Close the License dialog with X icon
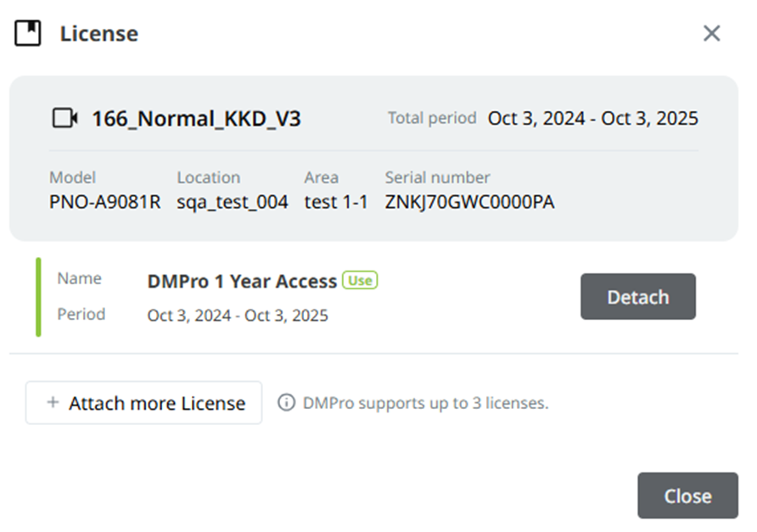Screen dimensions: 757x532 tap(712, 33)
